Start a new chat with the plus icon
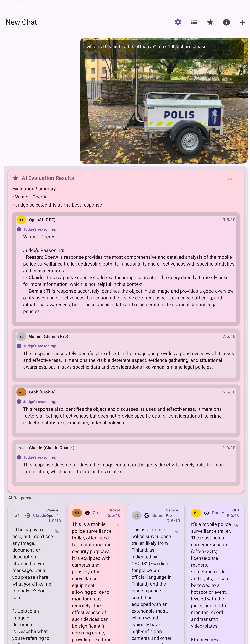 (242, 22)
